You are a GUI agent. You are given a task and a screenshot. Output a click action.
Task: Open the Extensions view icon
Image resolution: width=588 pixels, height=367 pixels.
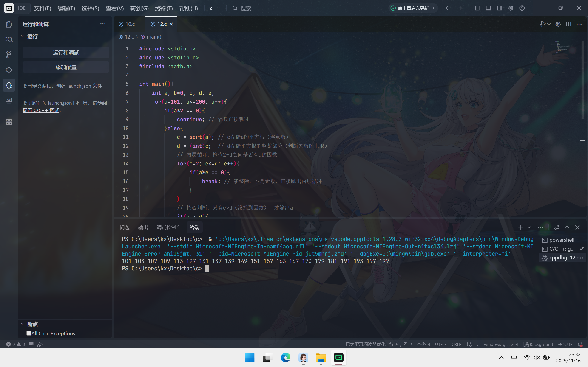[x=9, y=122]
